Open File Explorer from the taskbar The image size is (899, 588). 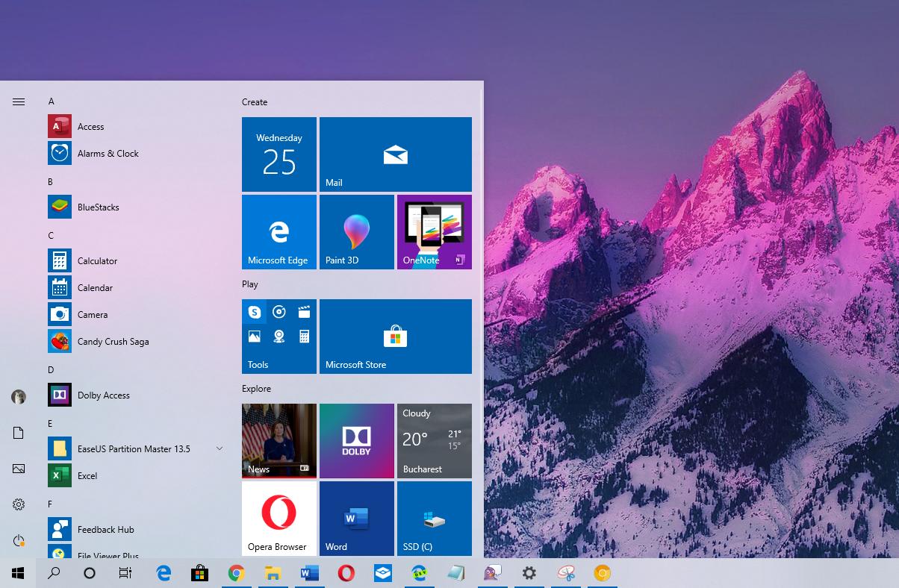click(x=273, y=573)
